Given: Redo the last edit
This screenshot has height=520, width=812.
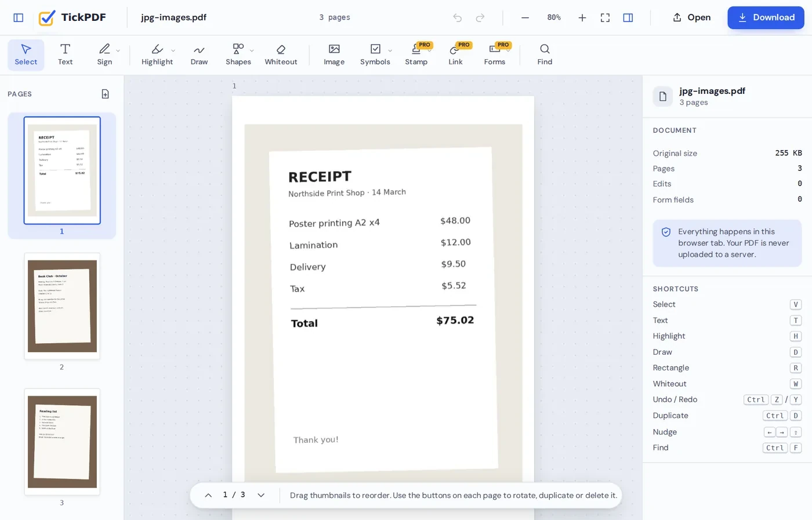Looking at the screenshot, I should point(480,17).
